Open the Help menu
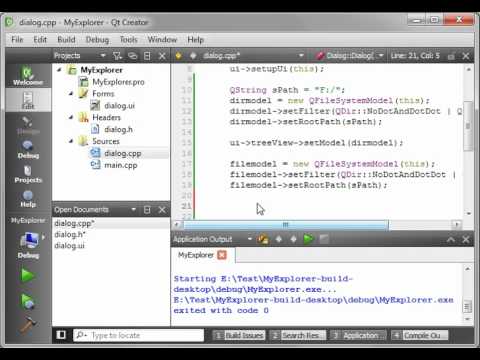The image size is (480, 360). pos(195,40)
